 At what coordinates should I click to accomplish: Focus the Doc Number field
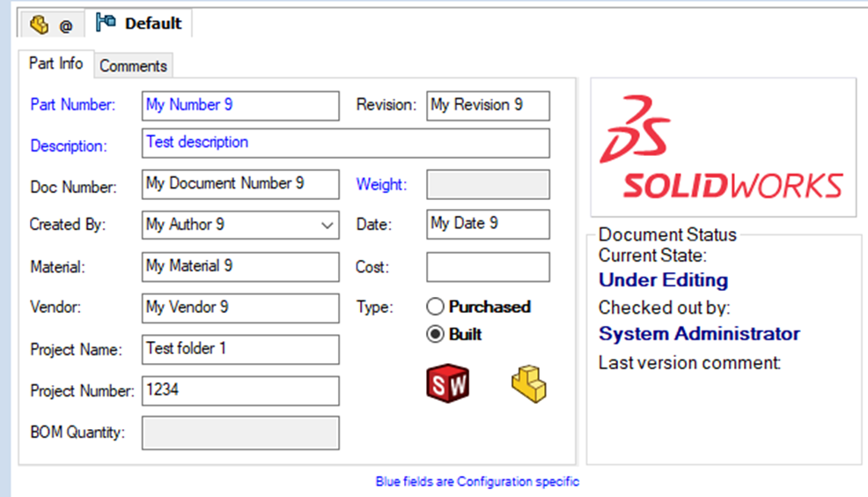tap(240, 184)
